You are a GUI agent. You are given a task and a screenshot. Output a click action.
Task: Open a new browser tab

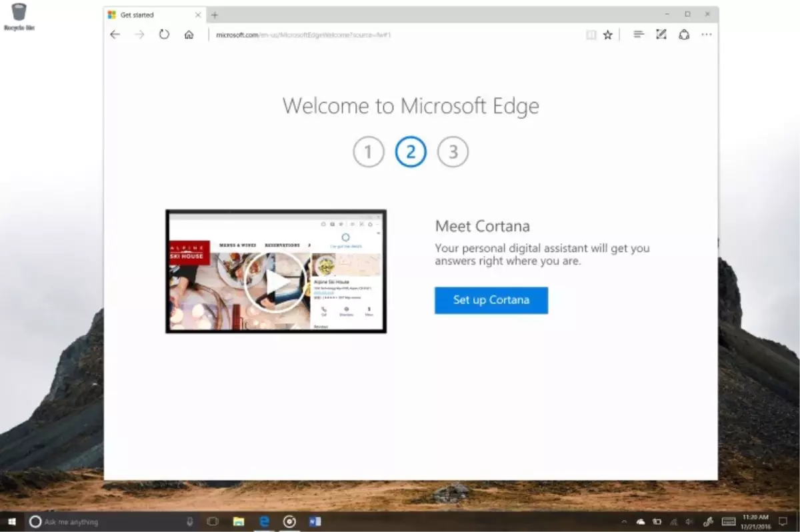214,14
